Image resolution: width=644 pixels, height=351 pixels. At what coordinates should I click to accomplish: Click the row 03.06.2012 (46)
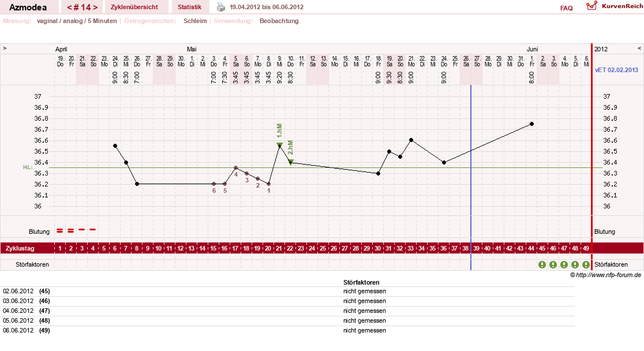coord(287,301)
